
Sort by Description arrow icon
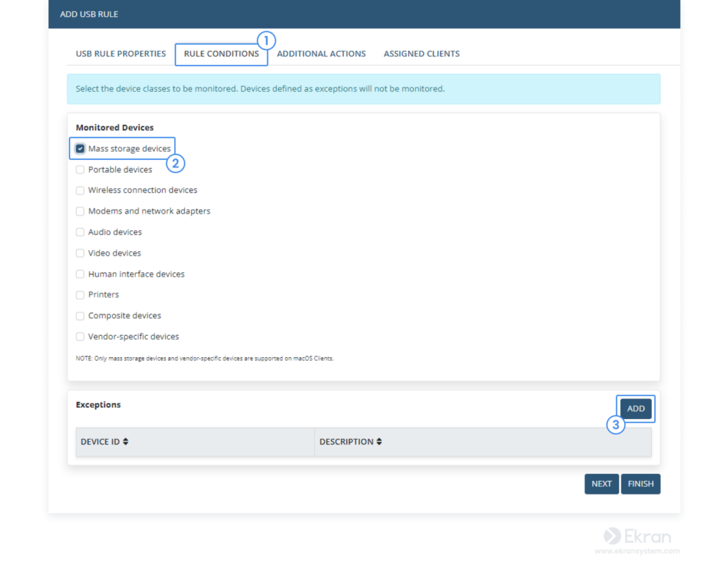coord(380,442)
